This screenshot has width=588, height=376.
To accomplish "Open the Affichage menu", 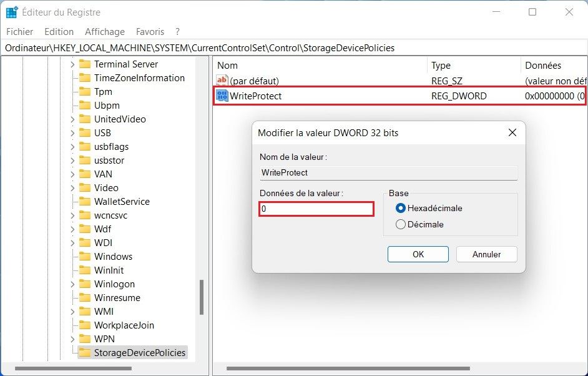I will (x=104, y=31).
